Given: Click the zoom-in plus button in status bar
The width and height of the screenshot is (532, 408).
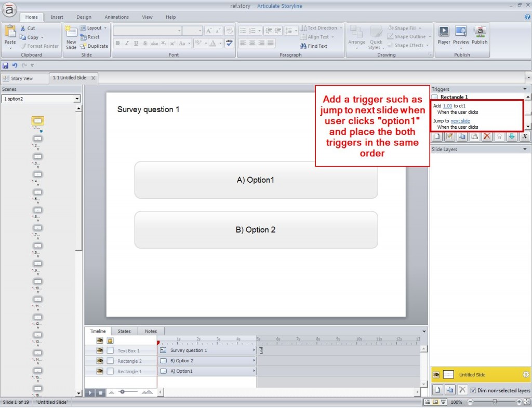Looking at the screenshot, I should click(518, 402).
